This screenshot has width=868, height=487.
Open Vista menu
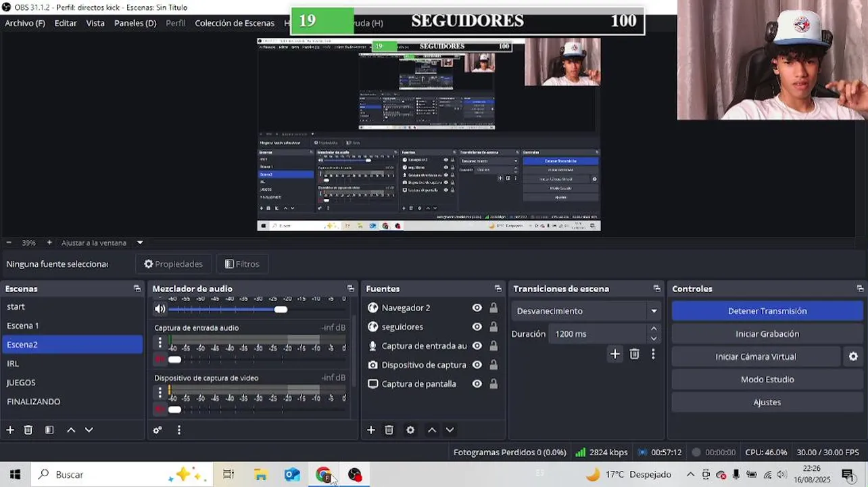95,23
